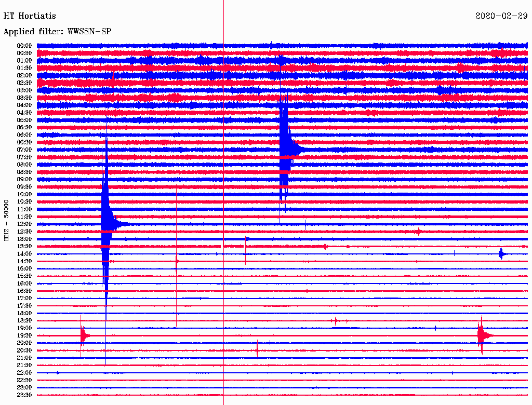Select the 04:00 time row label

[x=24, y=105]
